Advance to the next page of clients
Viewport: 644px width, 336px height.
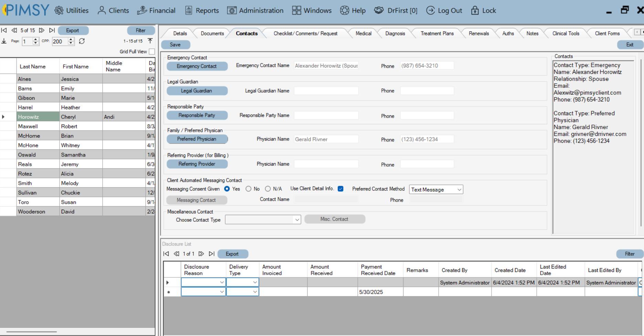(x=42, y=30)
